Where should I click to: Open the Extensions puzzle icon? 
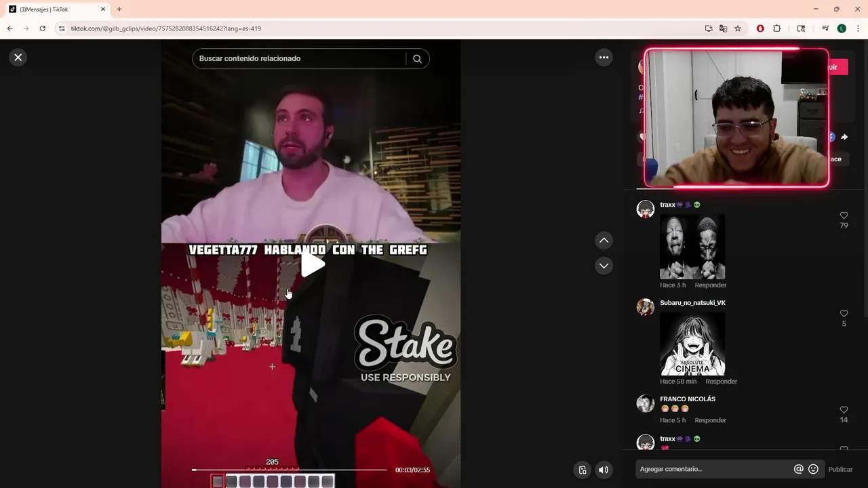(x=777, y=28)
